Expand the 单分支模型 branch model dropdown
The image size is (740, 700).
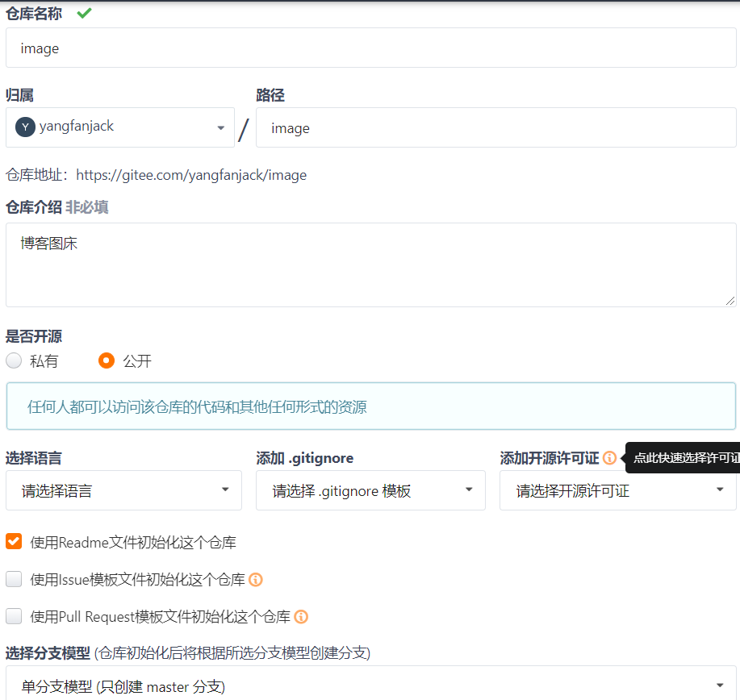click(370, 685)
